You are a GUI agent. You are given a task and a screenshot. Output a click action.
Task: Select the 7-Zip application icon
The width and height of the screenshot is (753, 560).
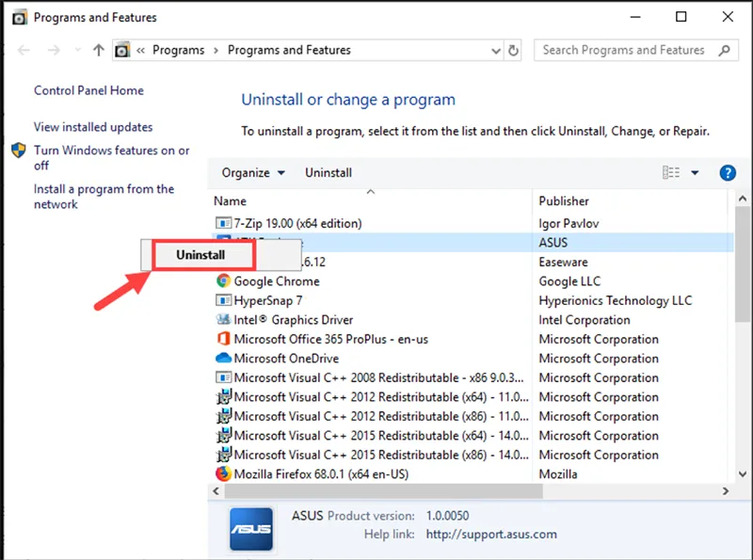click(x=224, y=223)
